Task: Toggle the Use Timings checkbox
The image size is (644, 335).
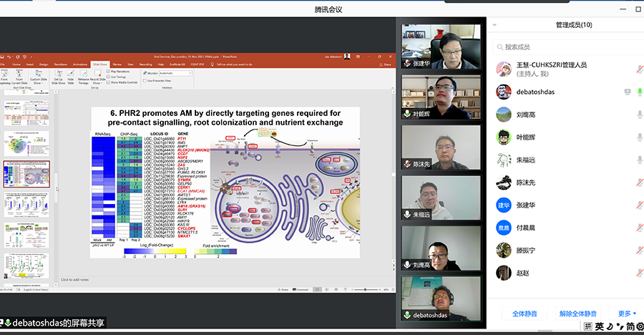Action: coord(109,77)
